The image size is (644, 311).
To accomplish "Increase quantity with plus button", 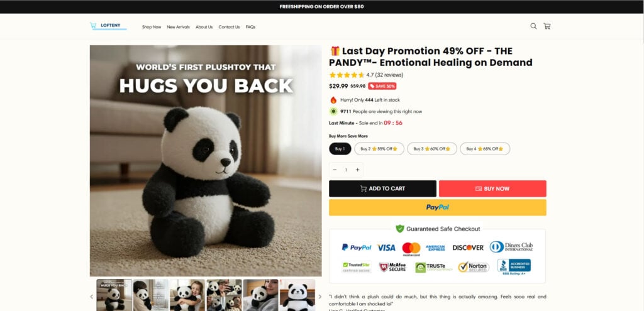I will pos(357,170).
